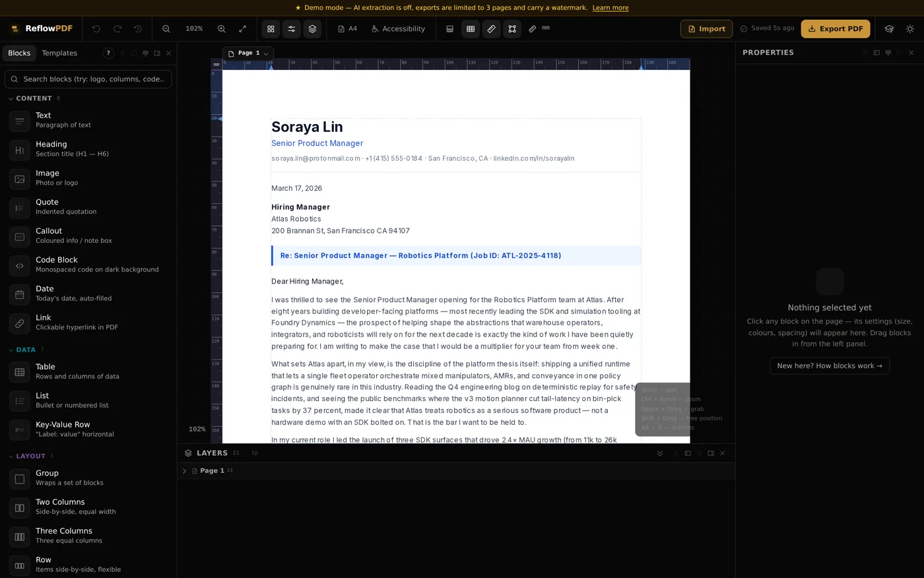Collapse all layers double-chevron icon
The image size is (924, 578).
coord(659,453)
